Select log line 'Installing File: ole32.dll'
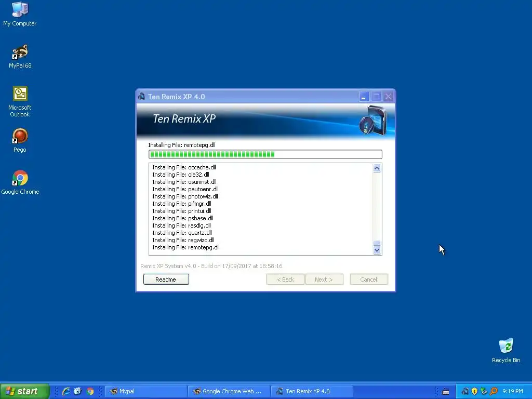532x399 pixels. pos(180,175)
